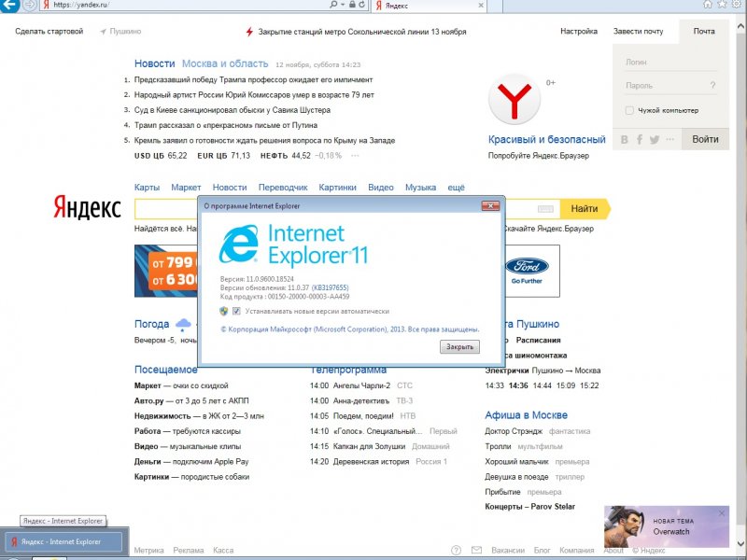Open the Музыка service link
747x560 pixels.
[421, 188]
